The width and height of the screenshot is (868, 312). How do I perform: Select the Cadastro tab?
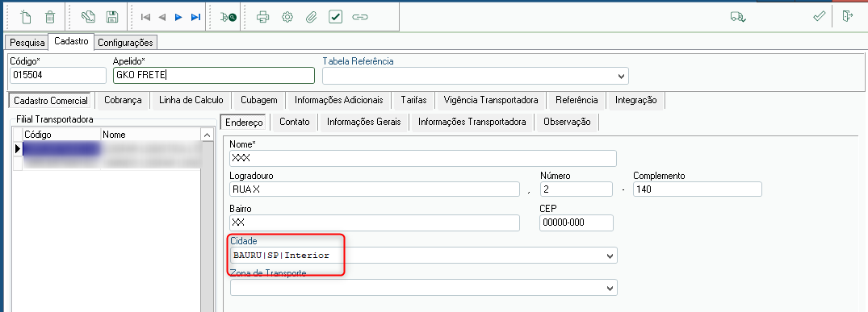(71, 41)
